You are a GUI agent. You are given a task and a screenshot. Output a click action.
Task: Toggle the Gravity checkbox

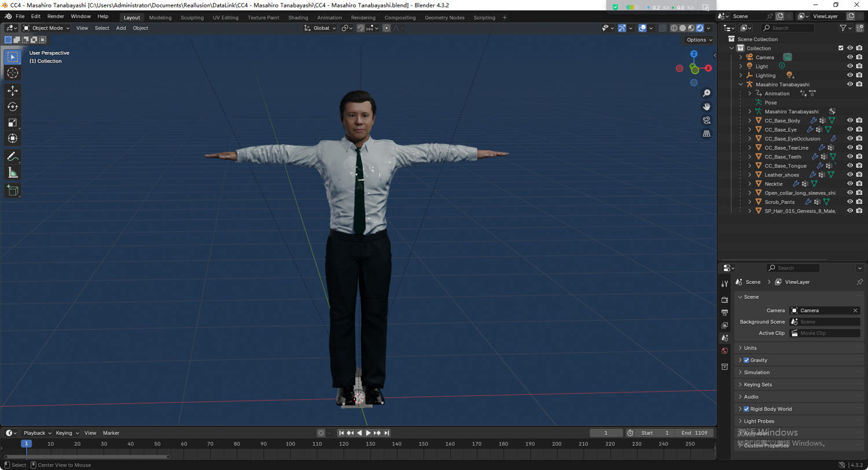(x=746, y=360)
